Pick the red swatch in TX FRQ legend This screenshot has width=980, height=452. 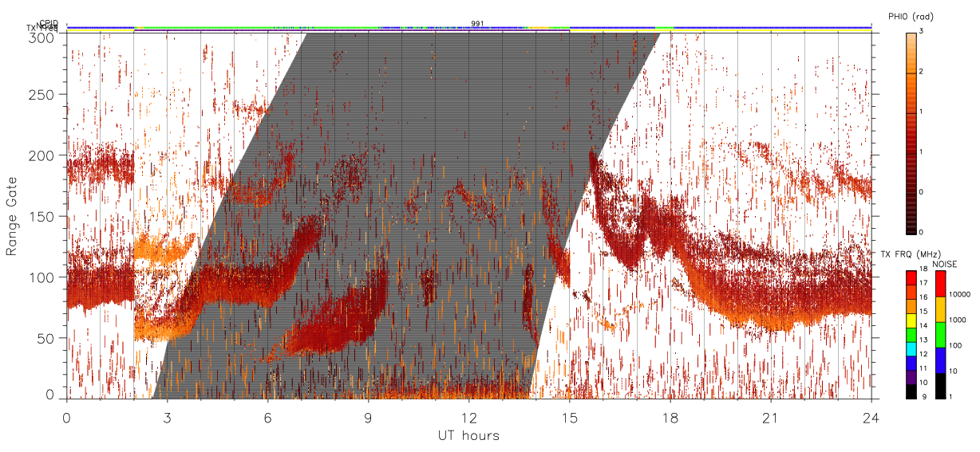click(911, 277)
